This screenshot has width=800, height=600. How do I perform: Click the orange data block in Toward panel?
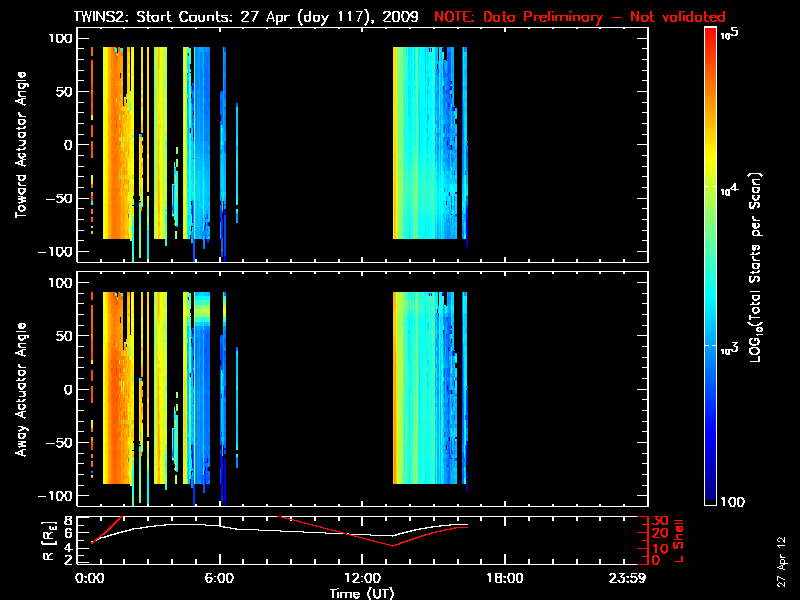(x=113, y=150)
